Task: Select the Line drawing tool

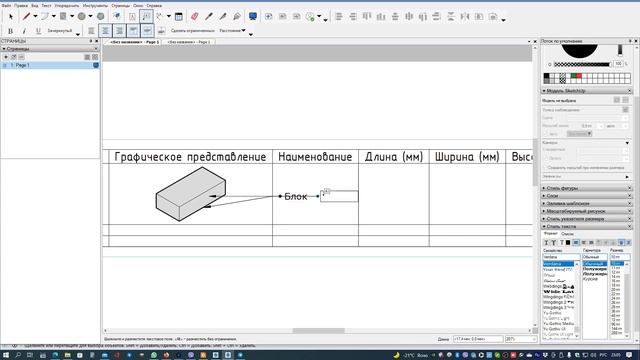Action: [x=26, y=16]
